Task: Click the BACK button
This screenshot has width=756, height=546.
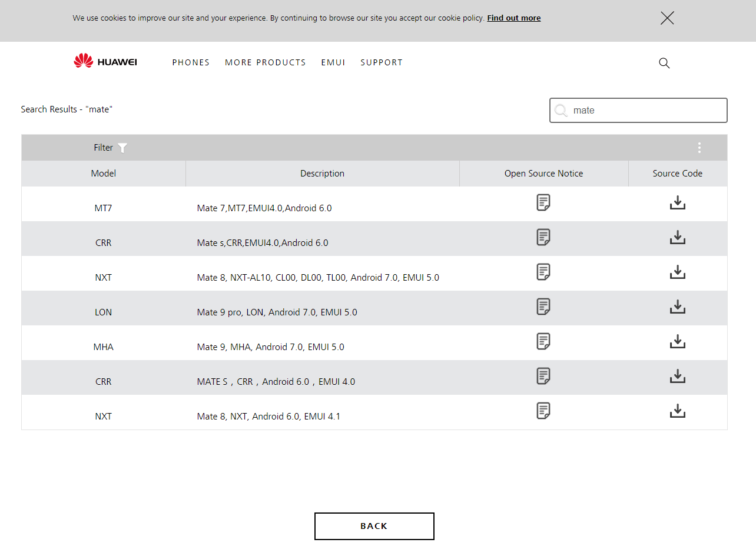Action: tap(374, 526)
